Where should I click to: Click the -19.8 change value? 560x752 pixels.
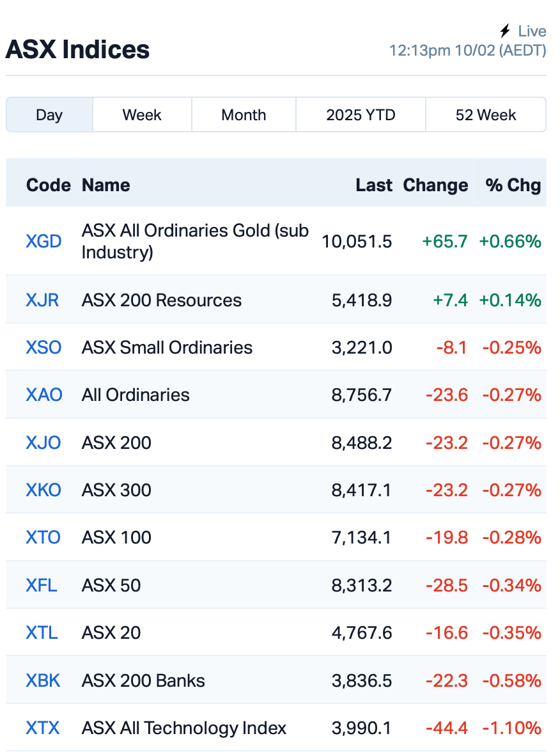447,537
